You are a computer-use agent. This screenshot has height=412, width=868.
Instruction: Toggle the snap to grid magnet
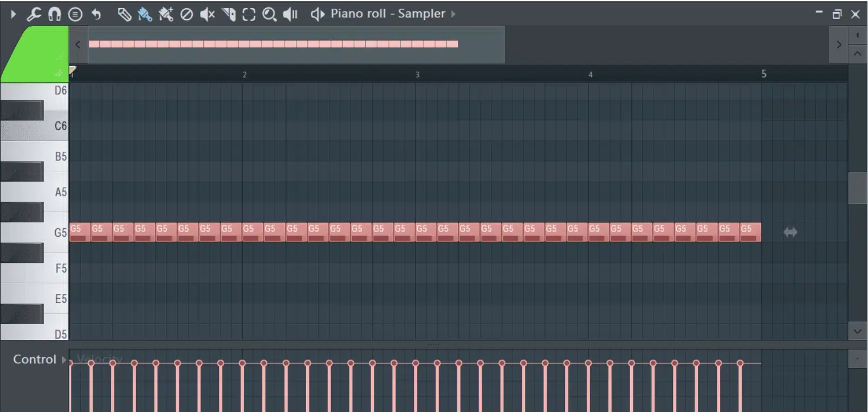click(55, 14)
